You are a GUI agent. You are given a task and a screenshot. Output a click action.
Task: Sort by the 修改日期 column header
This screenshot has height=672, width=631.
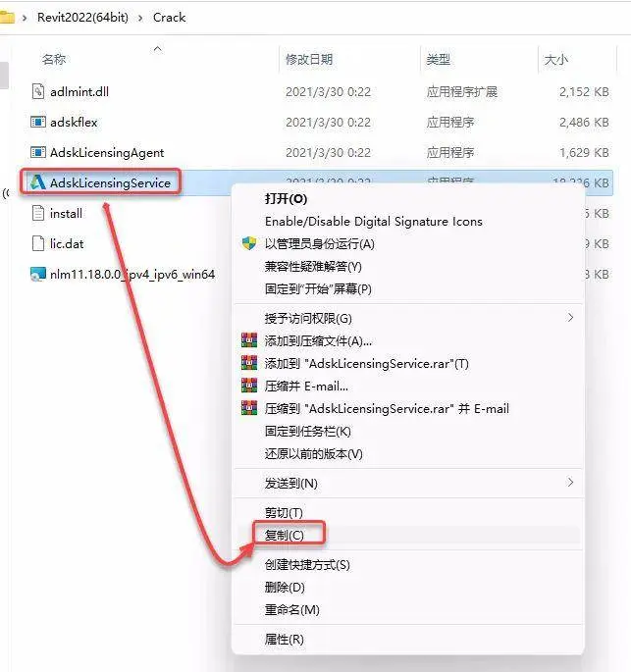tap(309, 59)
